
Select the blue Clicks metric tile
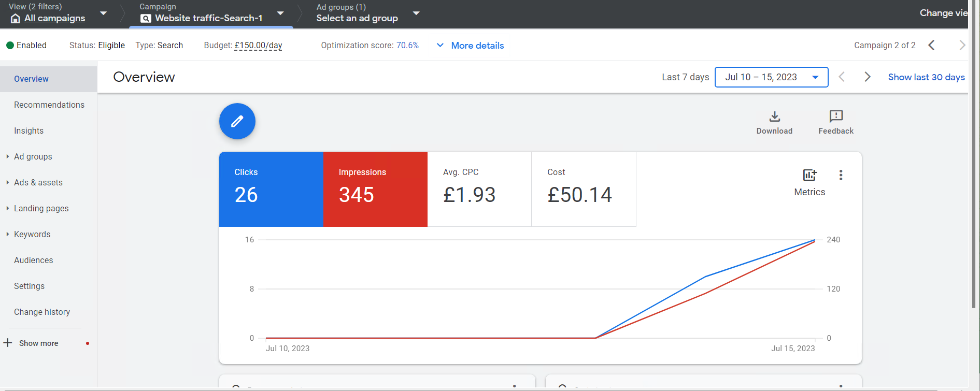point(271,189)
